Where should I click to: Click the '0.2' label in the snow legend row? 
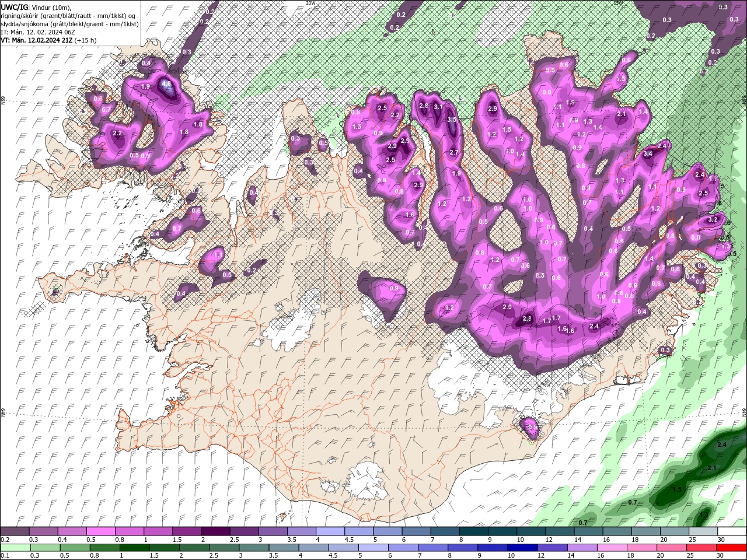[5, 540]
